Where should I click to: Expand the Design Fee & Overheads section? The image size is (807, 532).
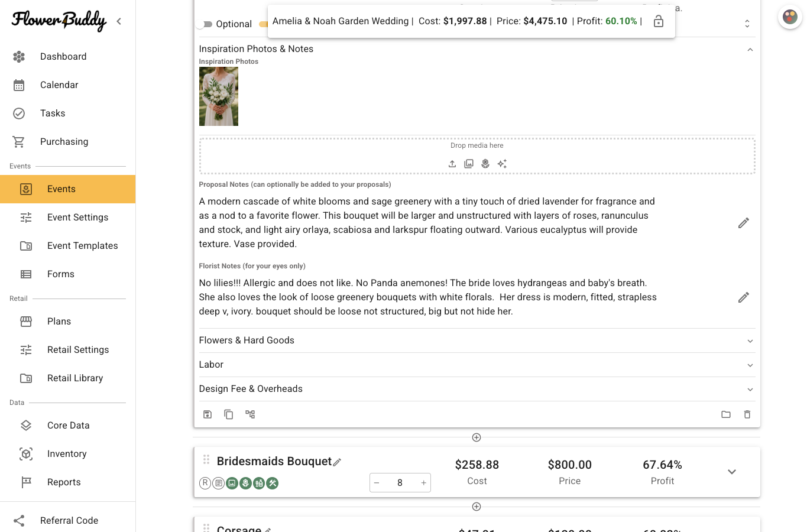pos(477,389)
